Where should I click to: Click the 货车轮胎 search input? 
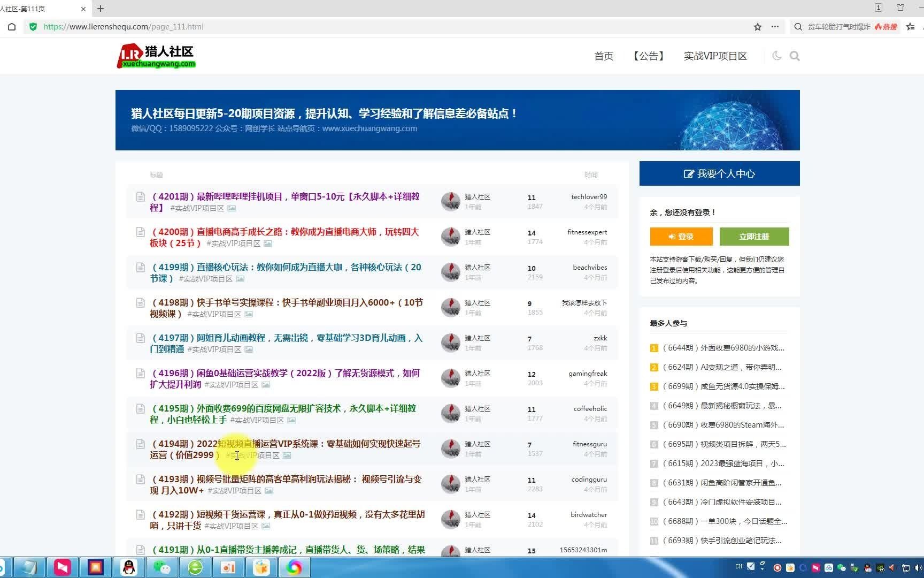pos(839,27)
